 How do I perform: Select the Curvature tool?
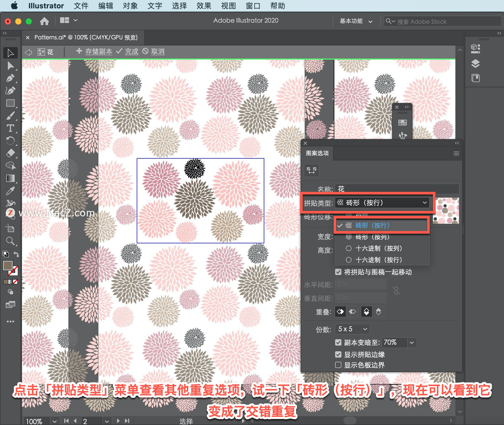(x=10, y=91)
